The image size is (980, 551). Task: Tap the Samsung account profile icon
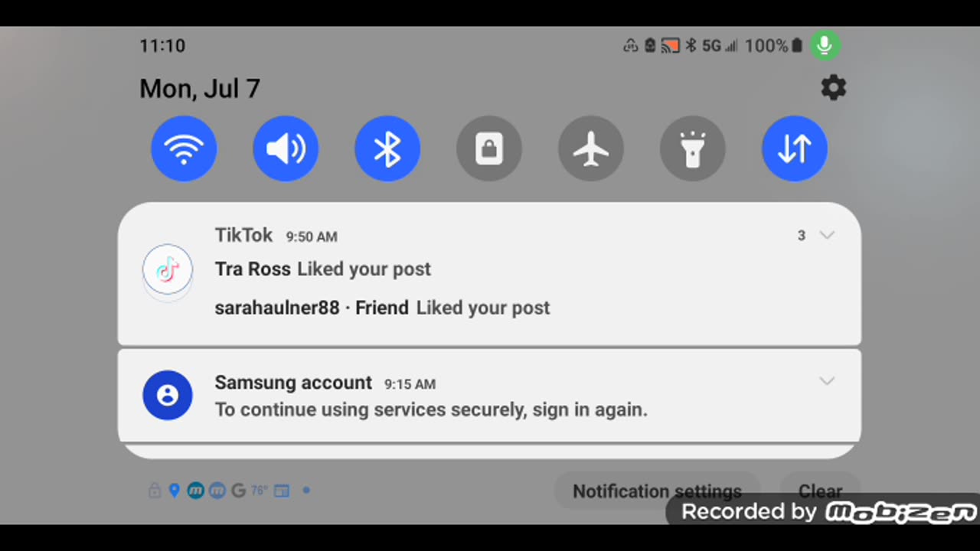pos(168,395)
